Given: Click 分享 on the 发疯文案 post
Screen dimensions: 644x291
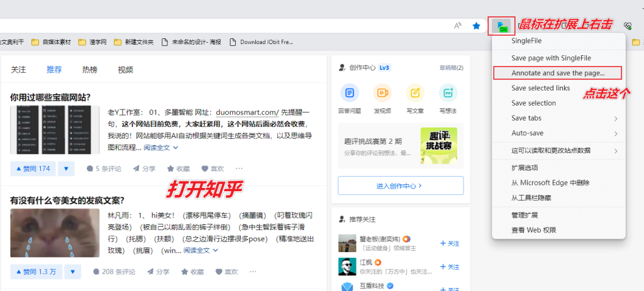Looking at the screenshot, I should [x=158, y=272].
